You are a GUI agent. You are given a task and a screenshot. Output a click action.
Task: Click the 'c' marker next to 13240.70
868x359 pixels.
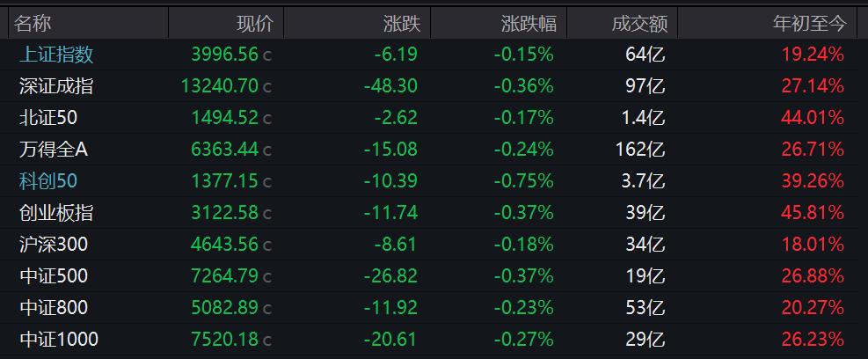click(268, 88)
